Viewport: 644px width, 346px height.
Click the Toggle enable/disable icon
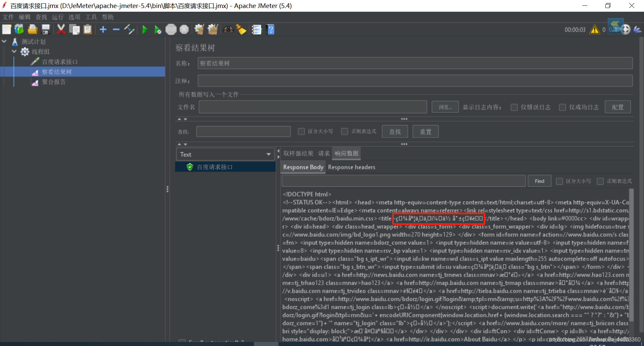click(x=129, y=30)
